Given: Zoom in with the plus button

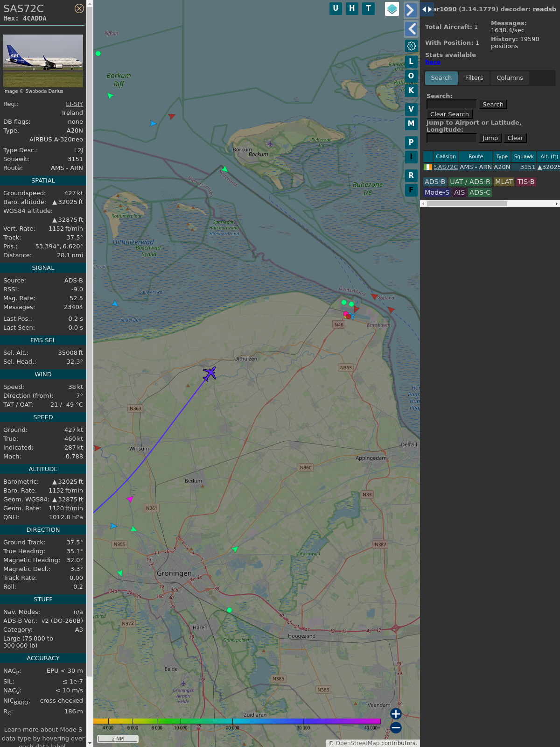Looking at the screenshot, I should (x=396, y=714).
